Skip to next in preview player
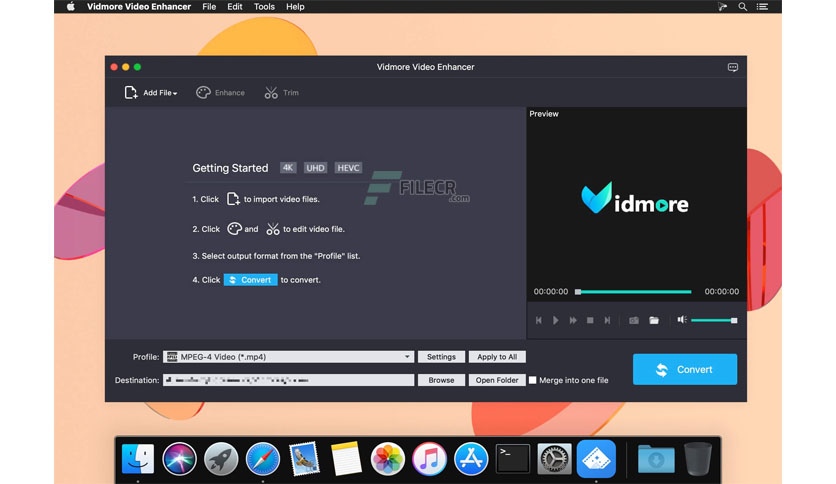836x484 pixels. pos(607,320)
